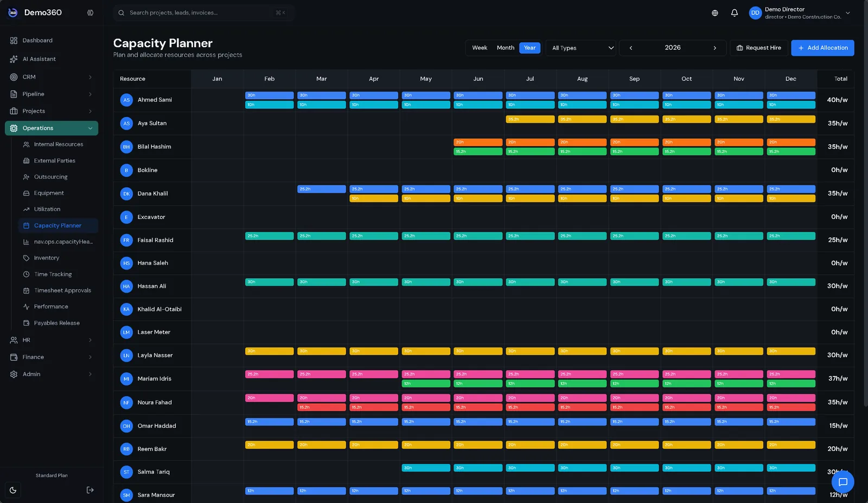Click Bilal Hashim's orange June 20h bar

click(478, 142)
